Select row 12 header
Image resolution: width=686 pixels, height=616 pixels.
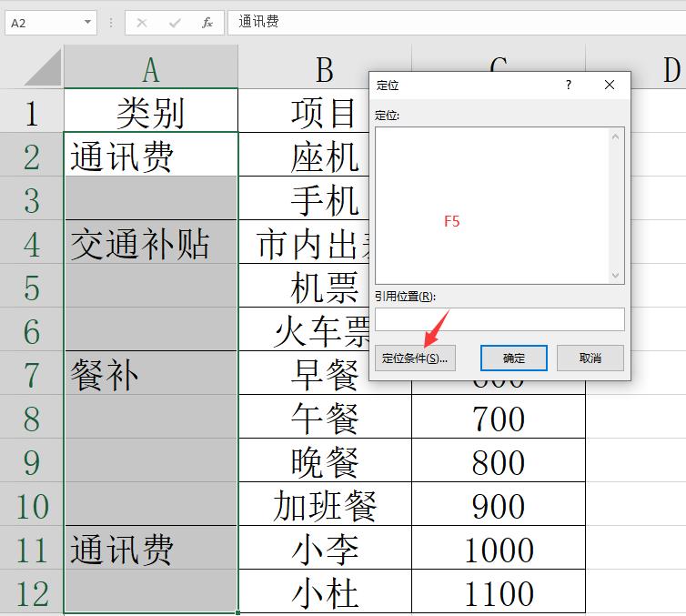[x=32, y=592]
